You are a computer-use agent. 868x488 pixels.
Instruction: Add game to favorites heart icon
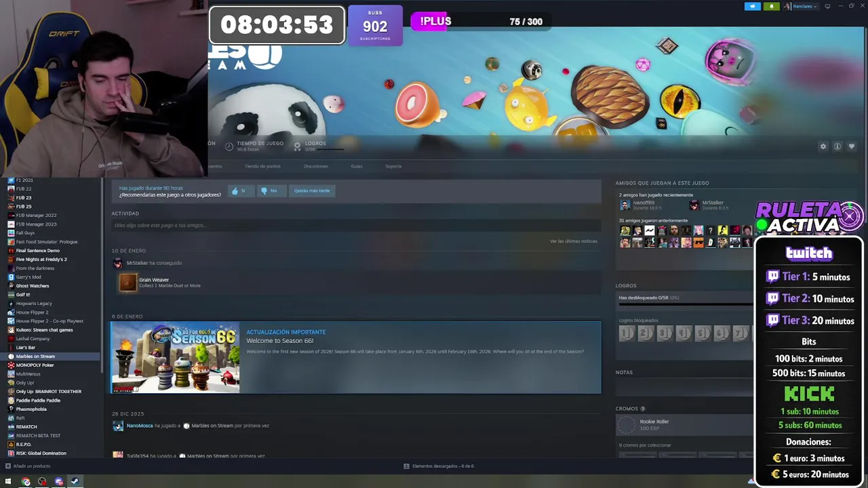coord(852,146)
